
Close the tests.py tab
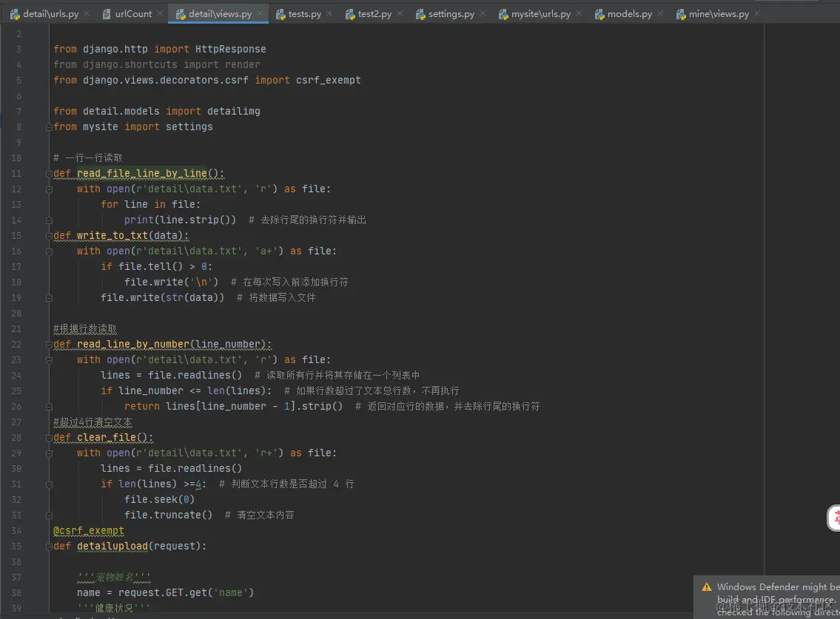coord(329,13)
